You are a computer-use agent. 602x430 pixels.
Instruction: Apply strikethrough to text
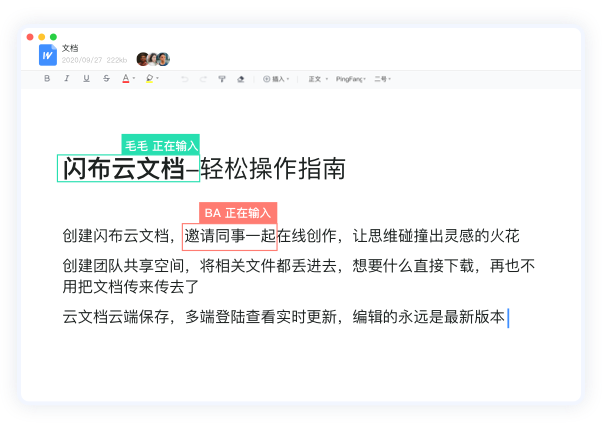tap(106, 78)
